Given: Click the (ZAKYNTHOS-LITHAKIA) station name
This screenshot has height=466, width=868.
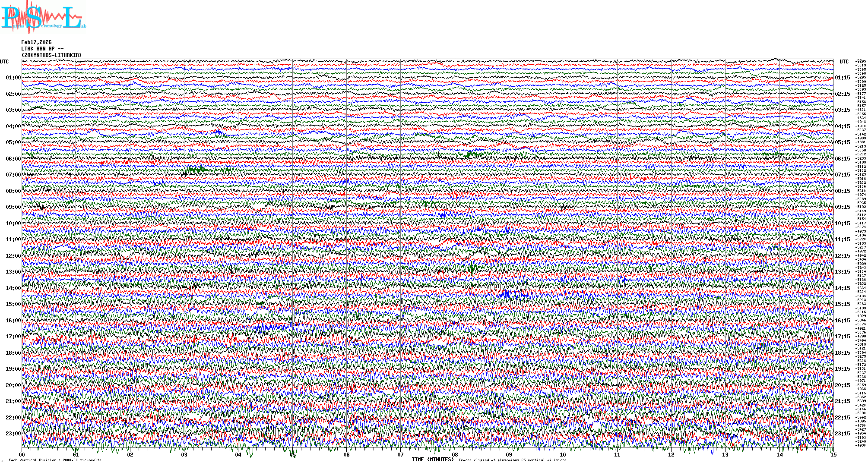Looking at the screenshot, I should click(51, 55).
